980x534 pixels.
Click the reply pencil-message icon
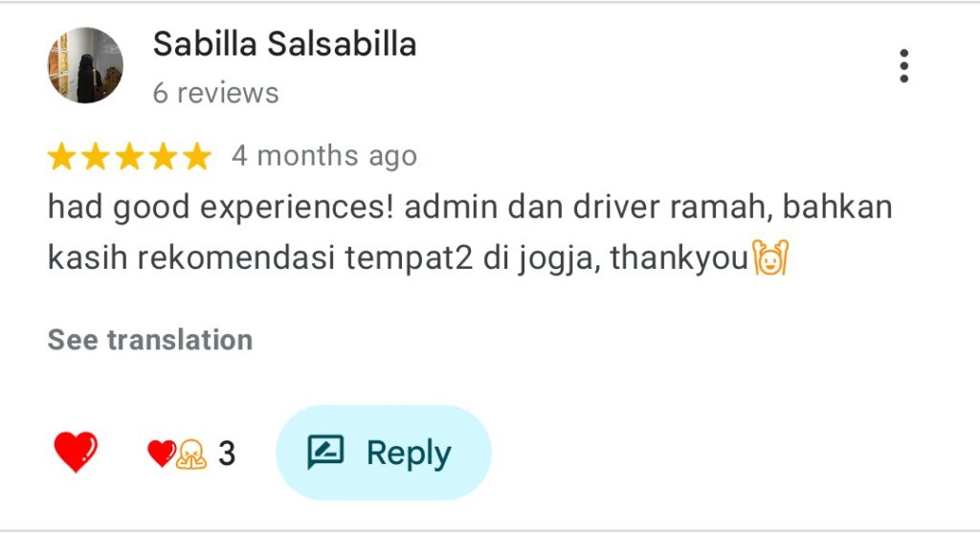325,452
